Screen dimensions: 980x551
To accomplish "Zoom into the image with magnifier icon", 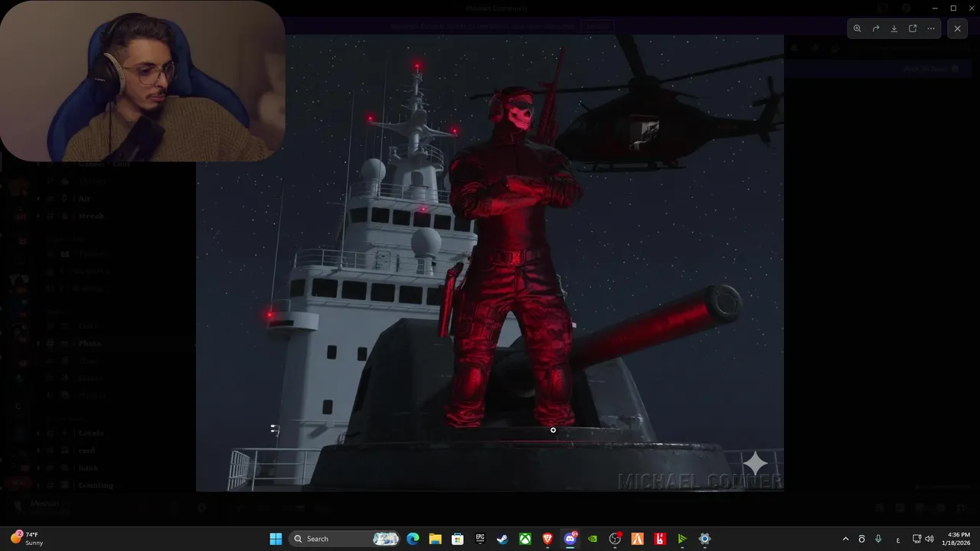I will (857, 28).
